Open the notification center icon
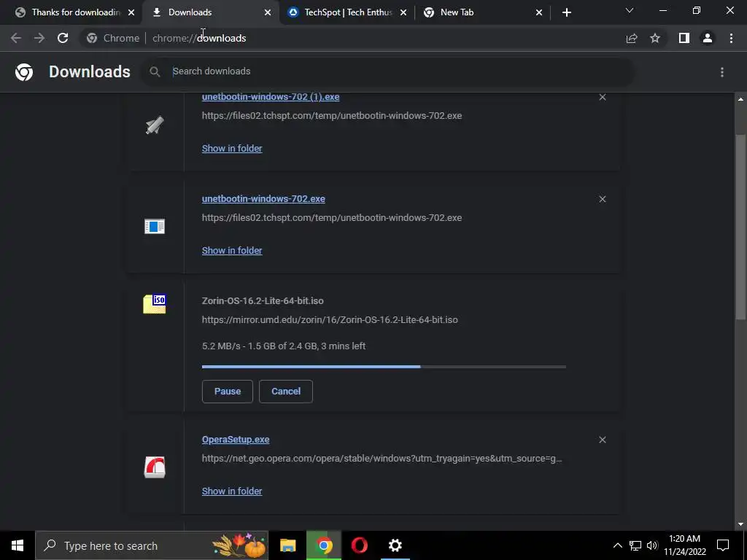 tap(723, 545)
